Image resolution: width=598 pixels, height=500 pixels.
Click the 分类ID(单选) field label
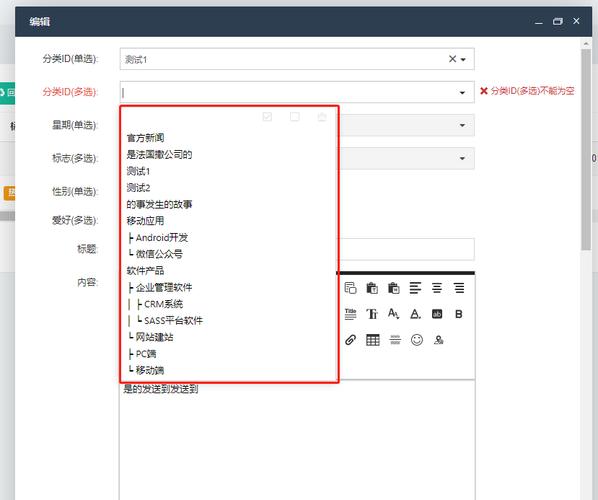tap(70, 59)
